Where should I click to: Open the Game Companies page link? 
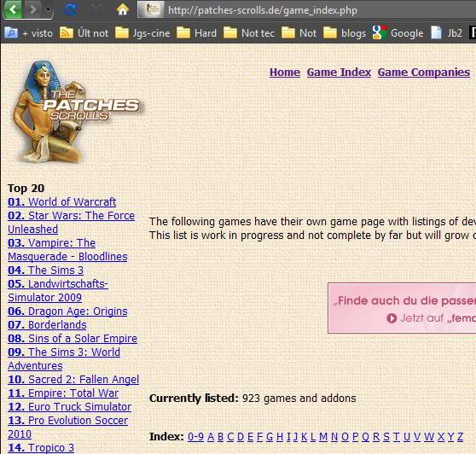424,73
